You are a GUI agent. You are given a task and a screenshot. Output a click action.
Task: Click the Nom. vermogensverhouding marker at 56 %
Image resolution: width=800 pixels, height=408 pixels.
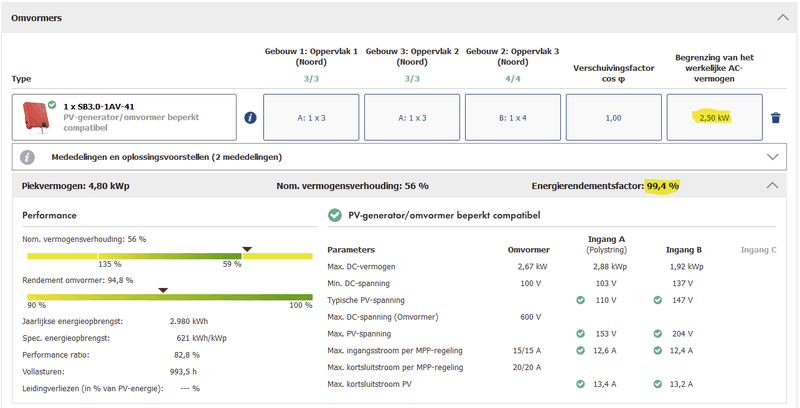pyautogui.click(x=248, y=249)
